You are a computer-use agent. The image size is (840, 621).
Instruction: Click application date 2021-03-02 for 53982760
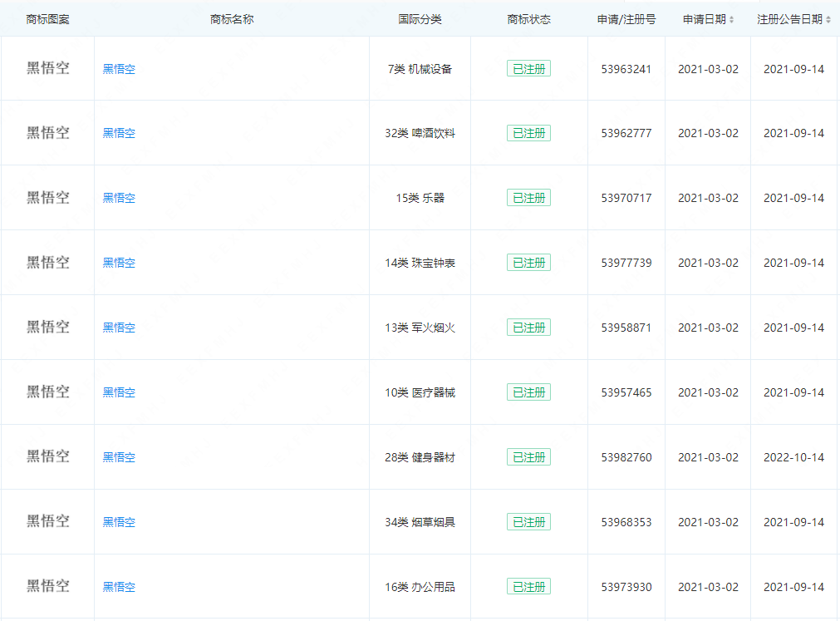(708, 457)
